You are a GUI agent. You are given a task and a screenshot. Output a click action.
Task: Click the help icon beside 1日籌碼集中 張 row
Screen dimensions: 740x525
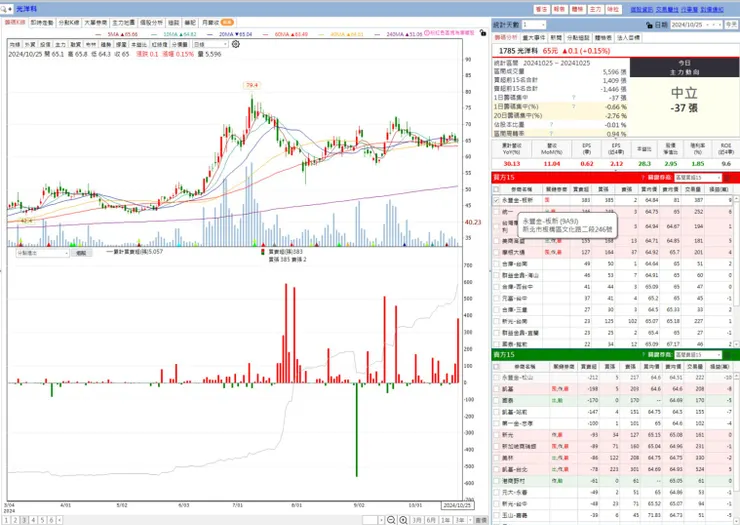pos(573,98)
